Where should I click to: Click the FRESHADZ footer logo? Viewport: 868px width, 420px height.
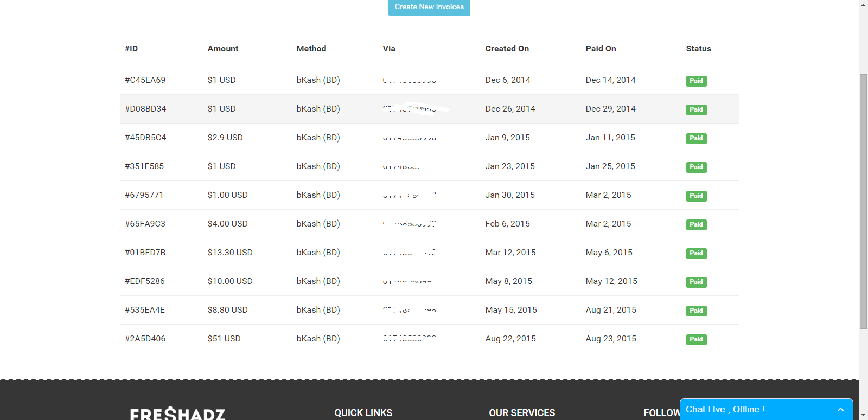(x=178, y=413)
